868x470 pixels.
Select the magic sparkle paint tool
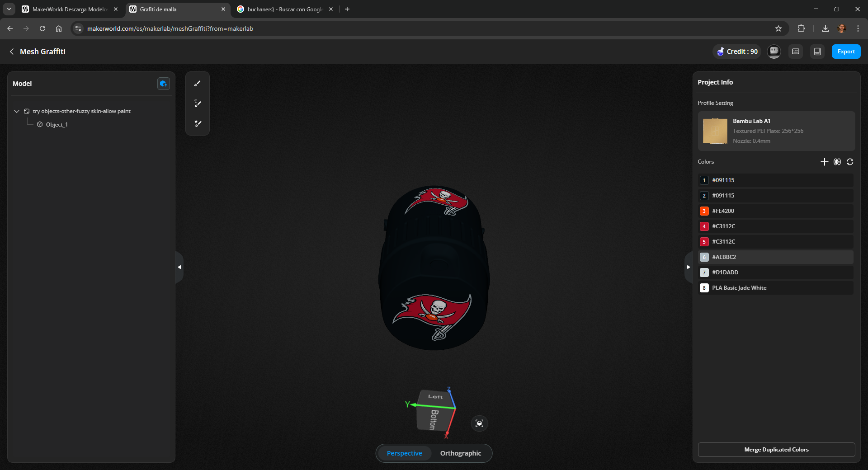pyautogui.click(x=198, y=123)
